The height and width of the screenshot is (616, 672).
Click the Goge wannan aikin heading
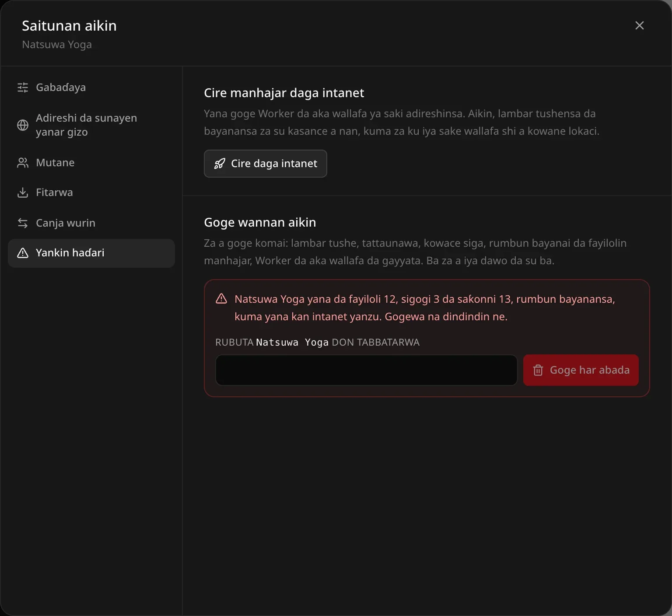click(x=260, y=222)
